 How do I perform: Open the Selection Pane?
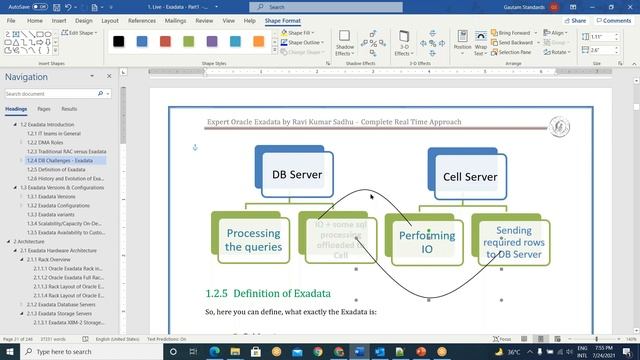click(511, 52)
